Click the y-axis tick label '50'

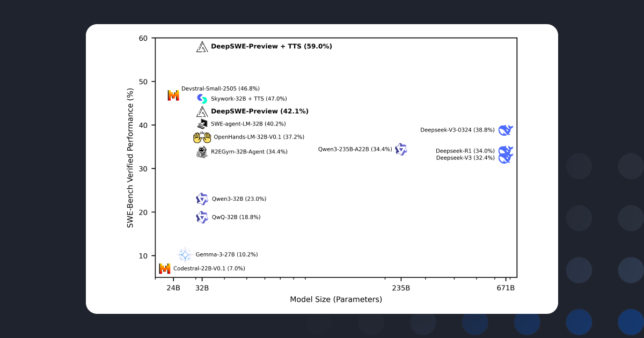(x=143, y=82)
